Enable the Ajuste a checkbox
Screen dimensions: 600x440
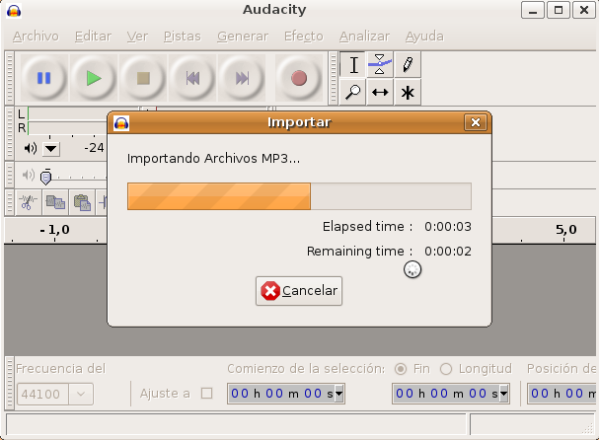[x=207, y=393]
